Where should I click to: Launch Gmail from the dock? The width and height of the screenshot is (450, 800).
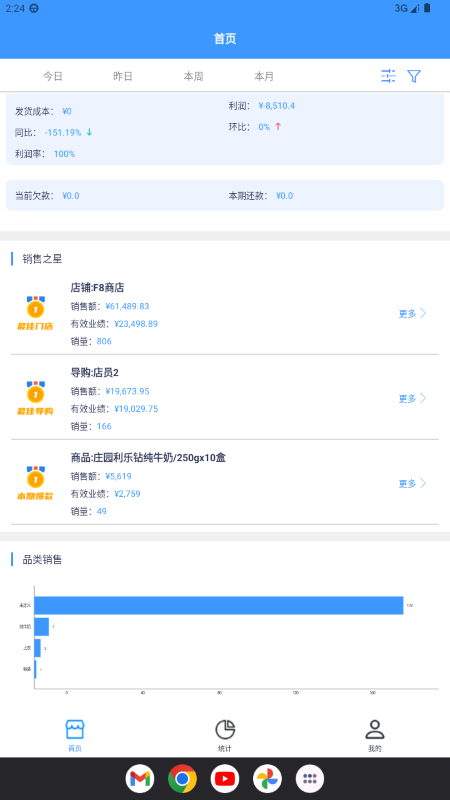pos(140,779)
